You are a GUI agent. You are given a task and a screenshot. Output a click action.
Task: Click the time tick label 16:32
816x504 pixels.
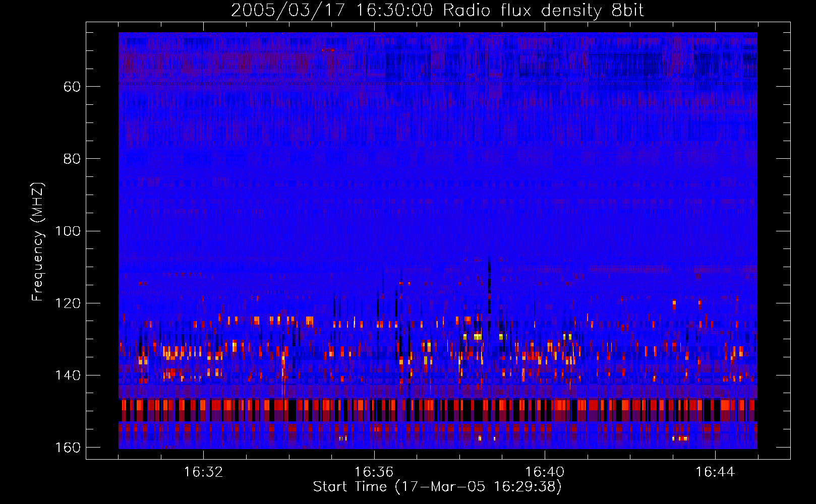coord(203,472)
